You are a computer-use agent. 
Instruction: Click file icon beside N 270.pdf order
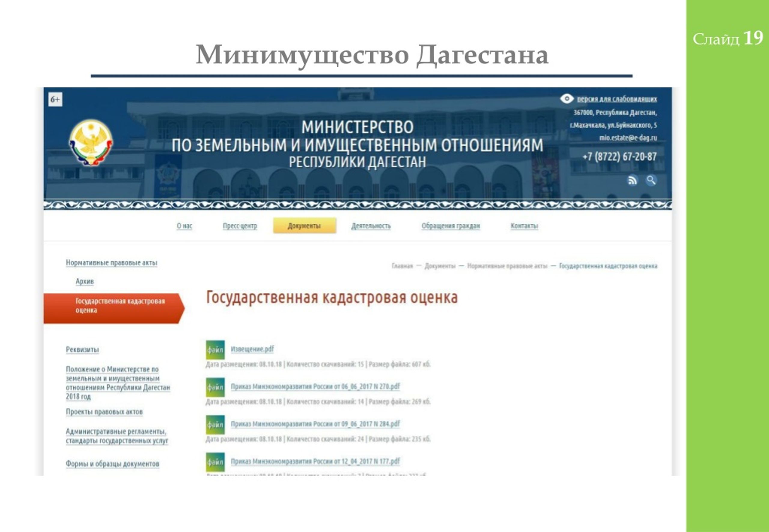[x=215, y=387]
